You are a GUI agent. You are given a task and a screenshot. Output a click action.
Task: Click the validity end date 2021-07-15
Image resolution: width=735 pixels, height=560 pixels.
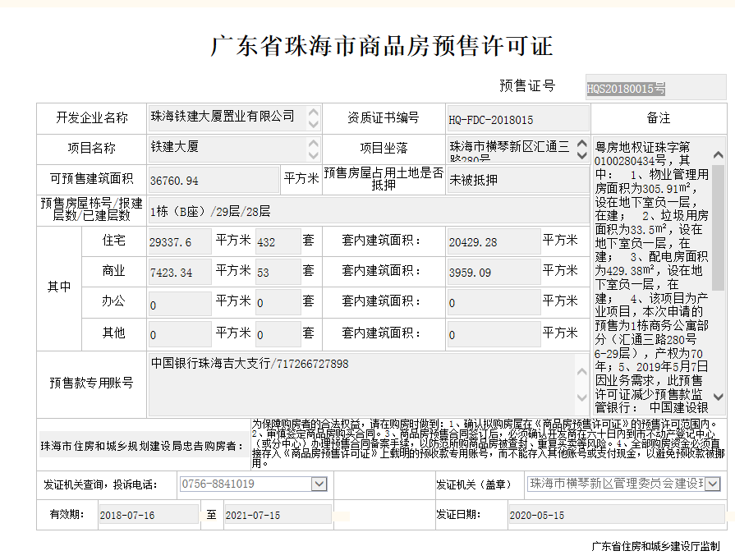277,515
